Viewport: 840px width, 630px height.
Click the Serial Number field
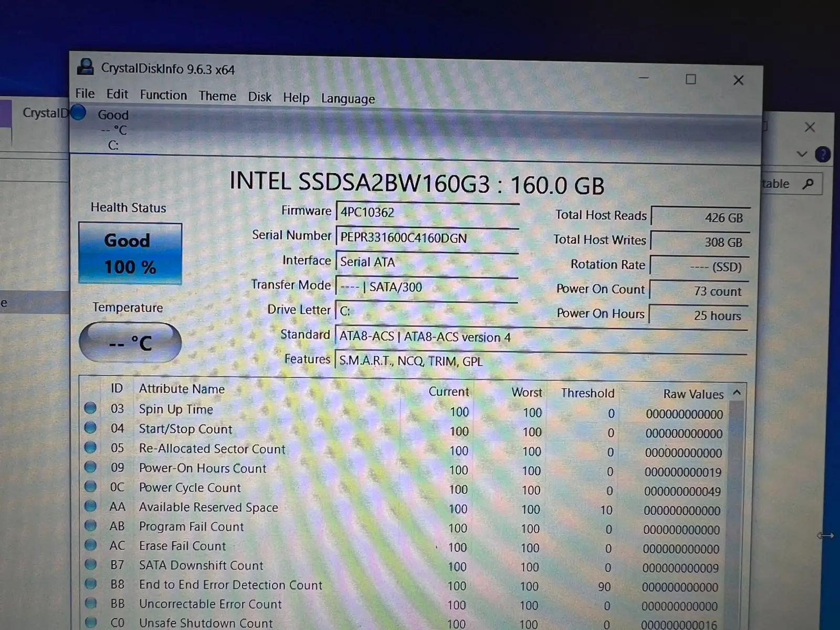pyautogui.click(x=427, y=238)
